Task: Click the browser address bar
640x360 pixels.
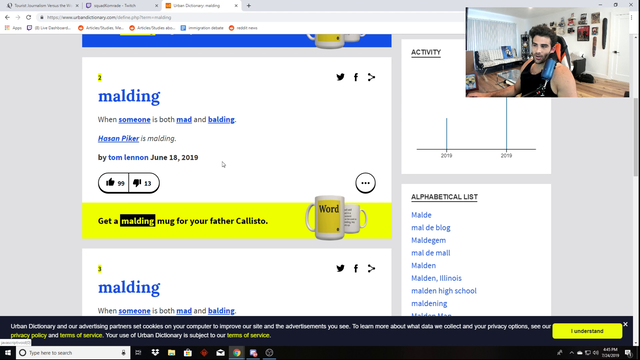Action: (253, 18)
